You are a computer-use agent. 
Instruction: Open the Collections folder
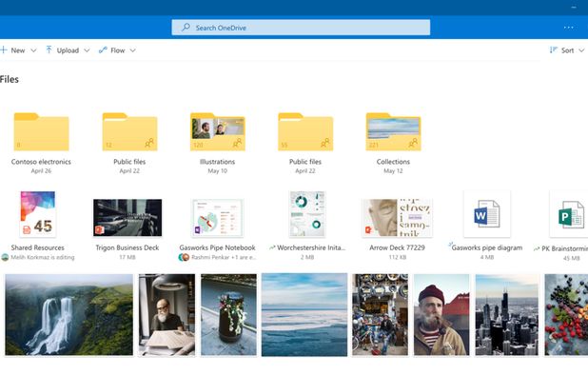tap(393, 131)
